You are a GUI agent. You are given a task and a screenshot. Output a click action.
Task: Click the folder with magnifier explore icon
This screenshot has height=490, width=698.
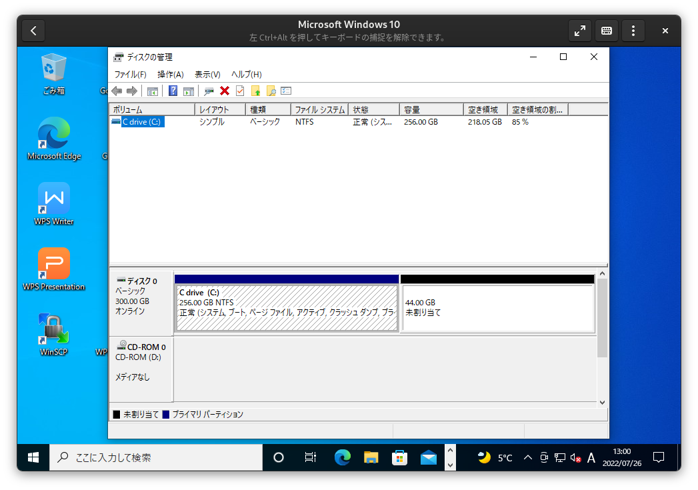click(x=271, y=91)
